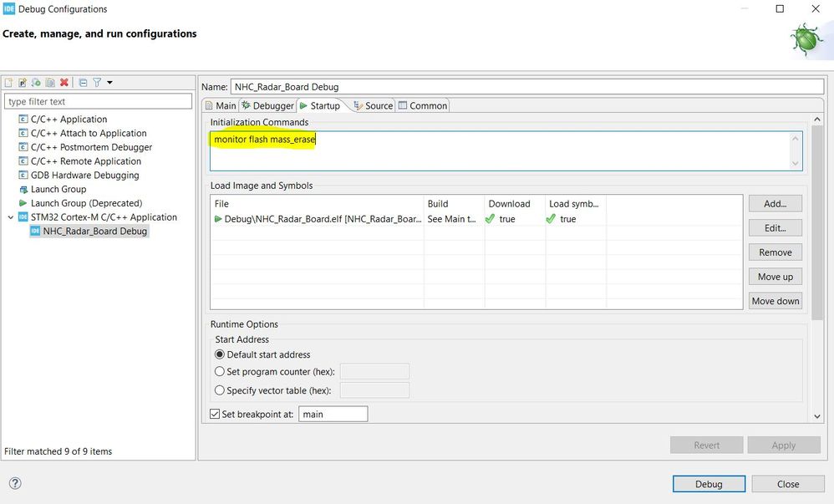Click the Startup panel vertical scrollbar thumb
834x504 pixels.
(x=817, y=222)
